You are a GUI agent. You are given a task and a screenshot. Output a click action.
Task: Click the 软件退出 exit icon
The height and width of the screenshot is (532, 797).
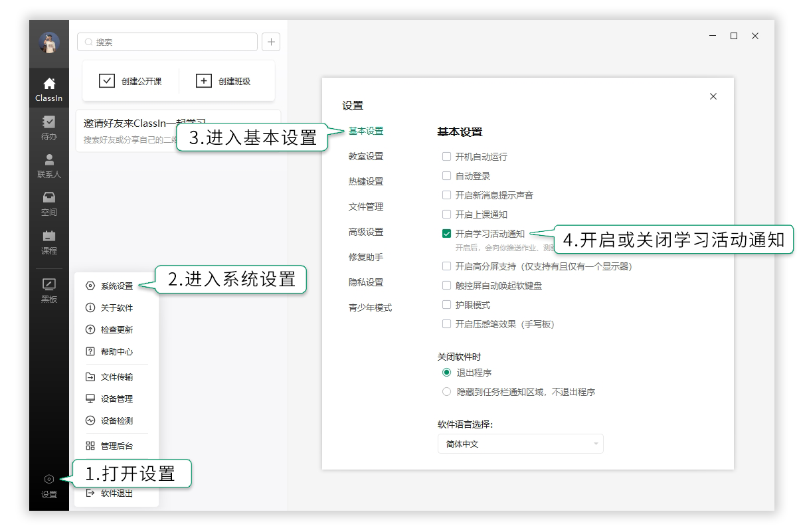click(x=90, y=493)
